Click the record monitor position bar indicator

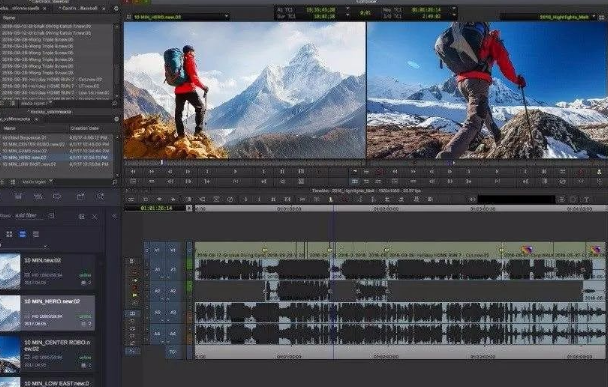[x=452, y=162]
